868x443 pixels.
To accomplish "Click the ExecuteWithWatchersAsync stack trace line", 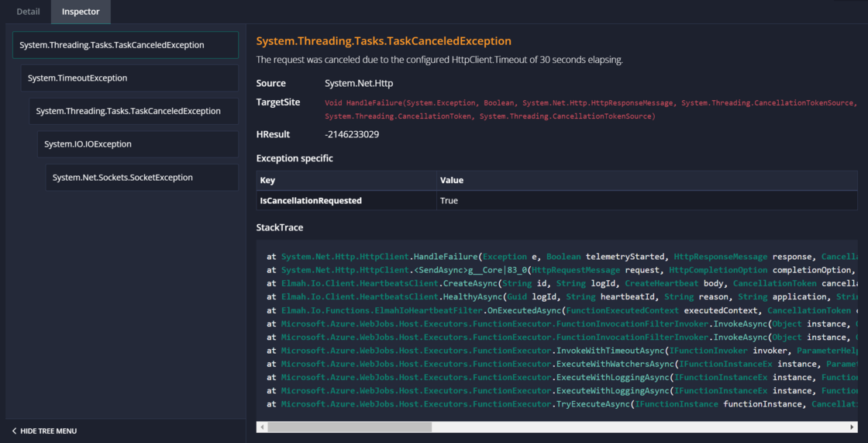I will point(561,364).
